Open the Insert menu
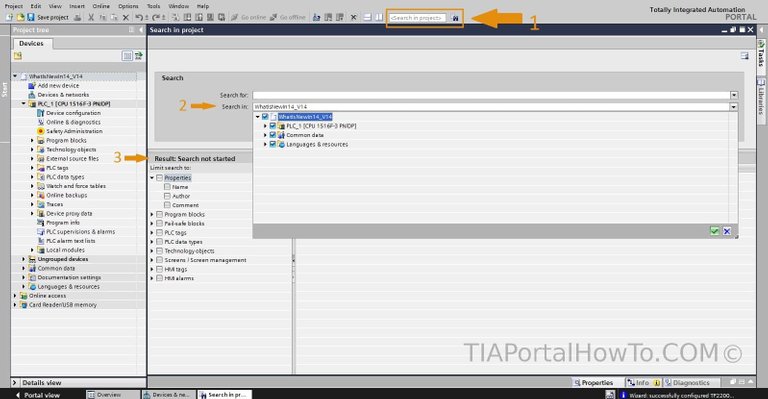The image size is (768, 399). click(77, 6)
